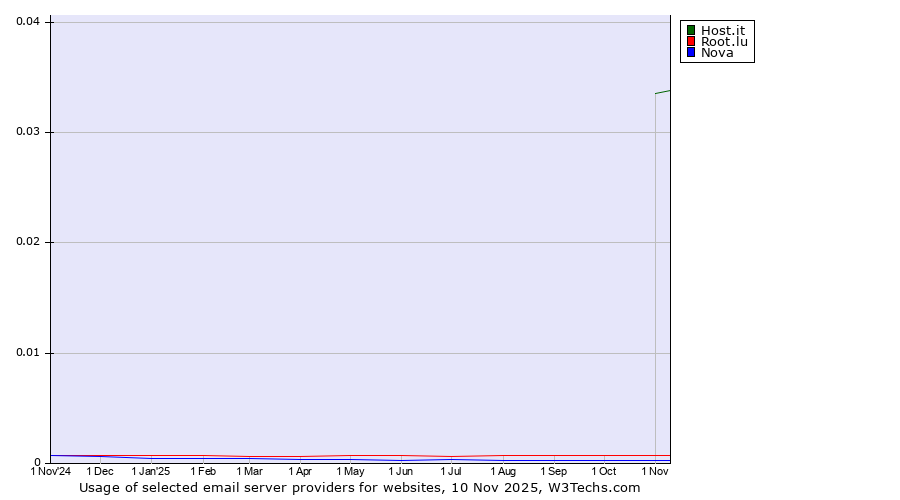Click the 1 Sep x-axis label

tap(553, 471)
